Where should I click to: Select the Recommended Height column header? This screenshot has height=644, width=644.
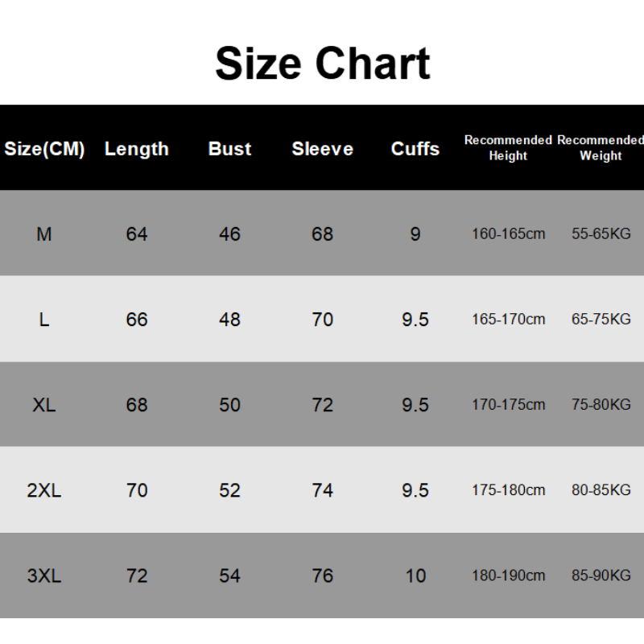(x=508, y=148)
